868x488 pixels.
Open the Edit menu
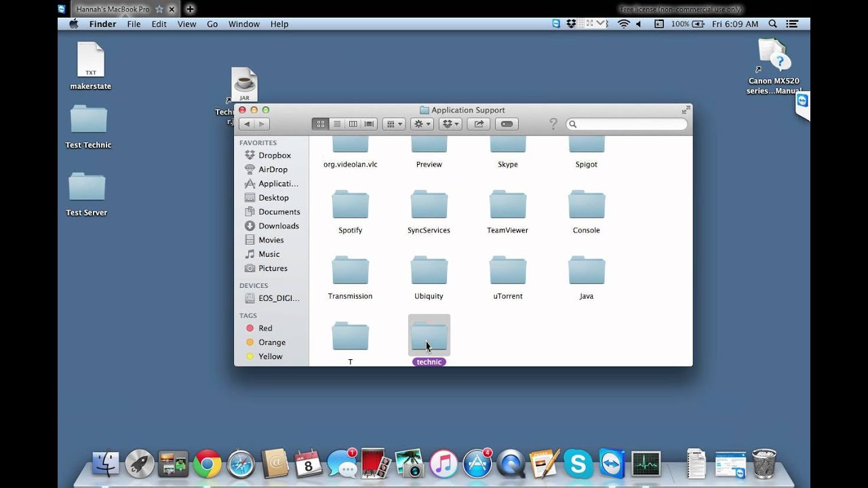159,24
